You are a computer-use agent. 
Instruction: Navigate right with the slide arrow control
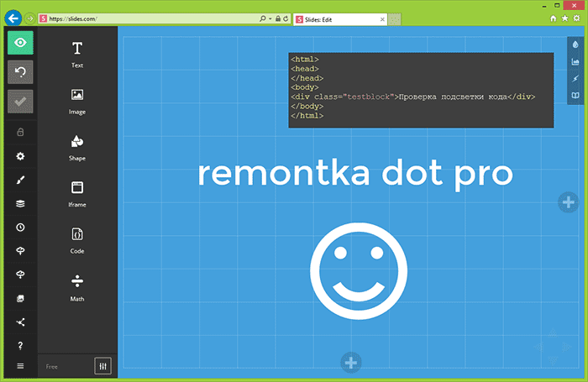pyautogui.click(x=566, y=347)
